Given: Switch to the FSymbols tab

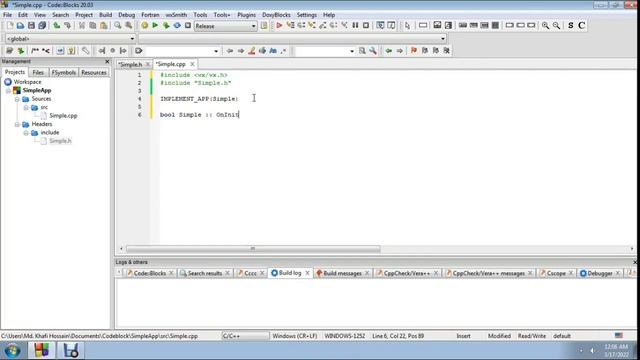Looking at the screenshot, I should click(x=64, y=72).
